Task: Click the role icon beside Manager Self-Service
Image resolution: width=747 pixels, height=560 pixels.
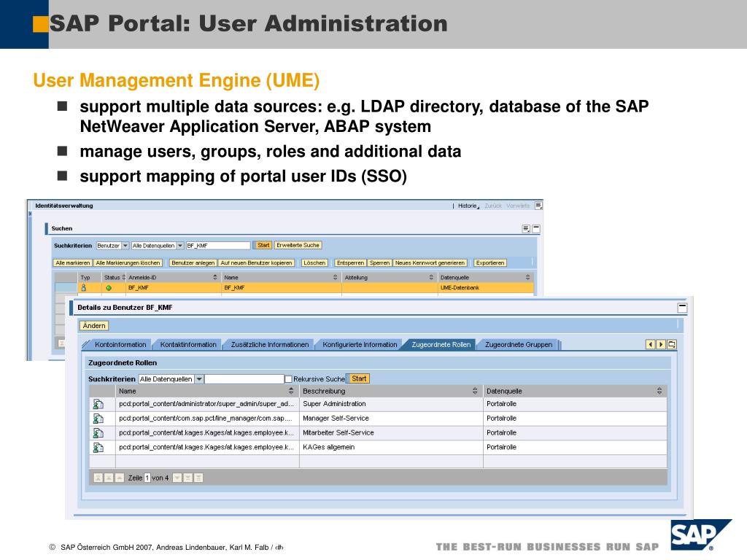Action: 98,419
